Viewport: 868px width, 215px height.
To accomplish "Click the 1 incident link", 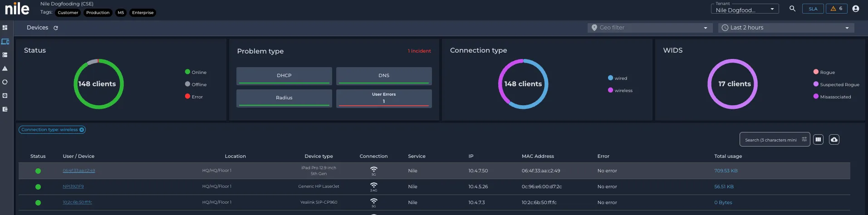I will tap(419, 51).
